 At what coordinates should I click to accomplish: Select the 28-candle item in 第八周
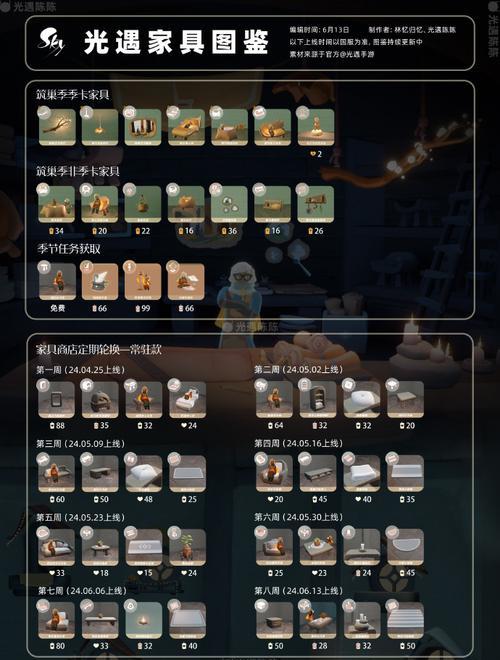[318, 620]
